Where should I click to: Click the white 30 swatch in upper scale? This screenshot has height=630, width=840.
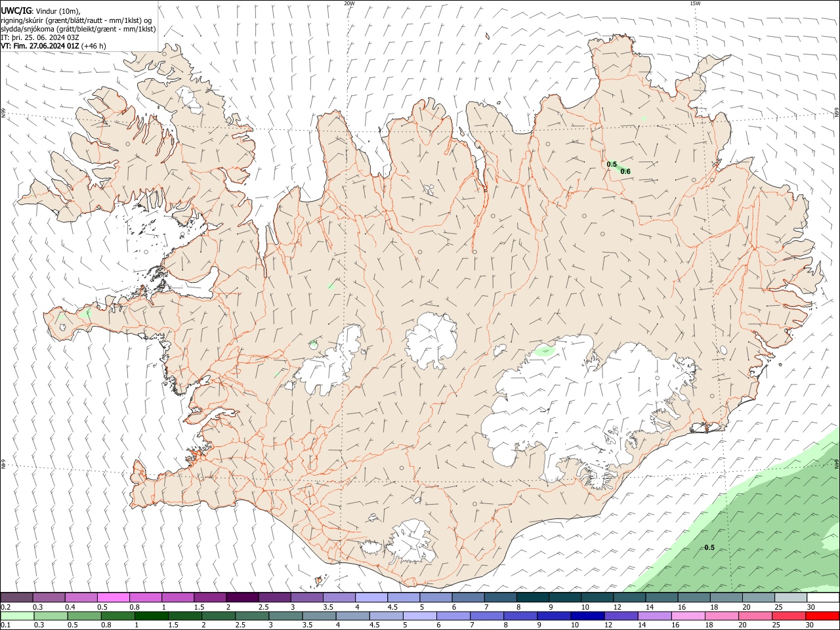(823, 597)
